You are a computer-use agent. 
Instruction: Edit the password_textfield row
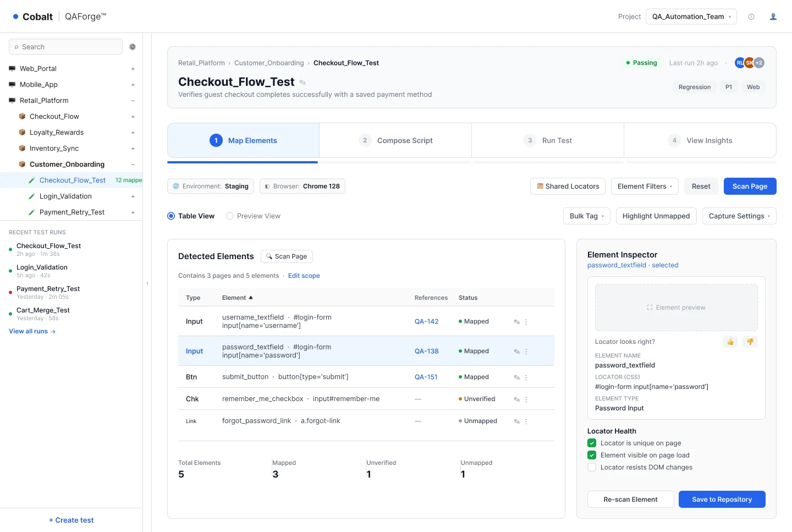click(517, 352)
